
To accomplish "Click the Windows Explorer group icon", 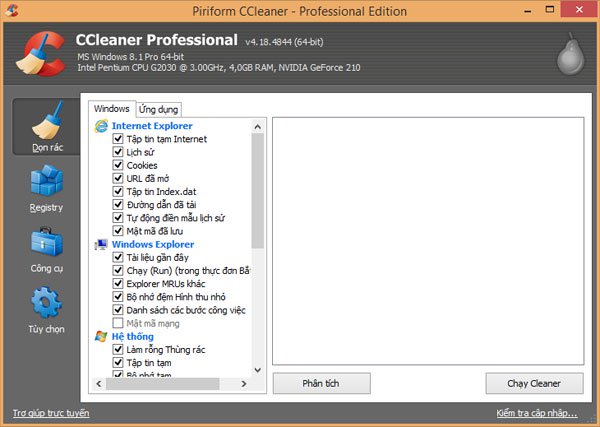I will coord(101,244).
